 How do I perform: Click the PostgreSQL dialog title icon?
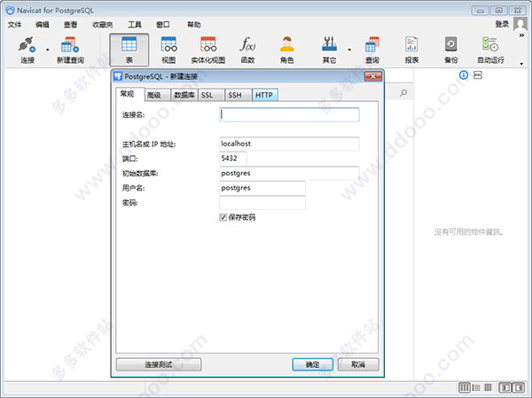[118, 76]
